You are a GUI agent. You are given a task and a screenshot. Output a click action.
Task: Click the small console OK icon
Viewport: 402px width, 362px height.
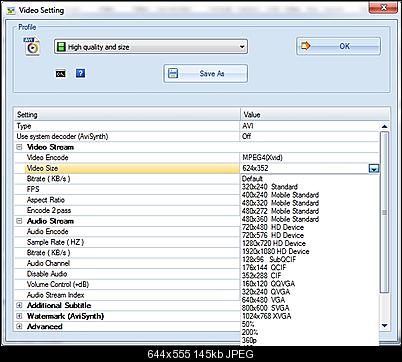(x=61, y=74)
